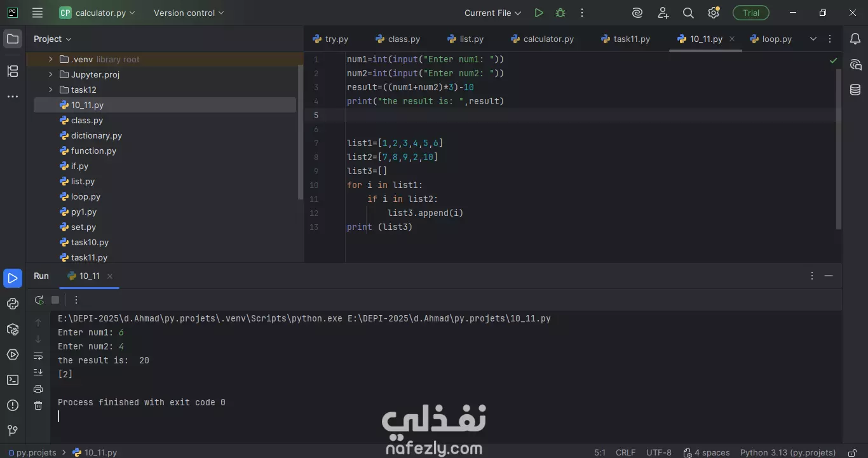Run the current file

pos(539,13)
